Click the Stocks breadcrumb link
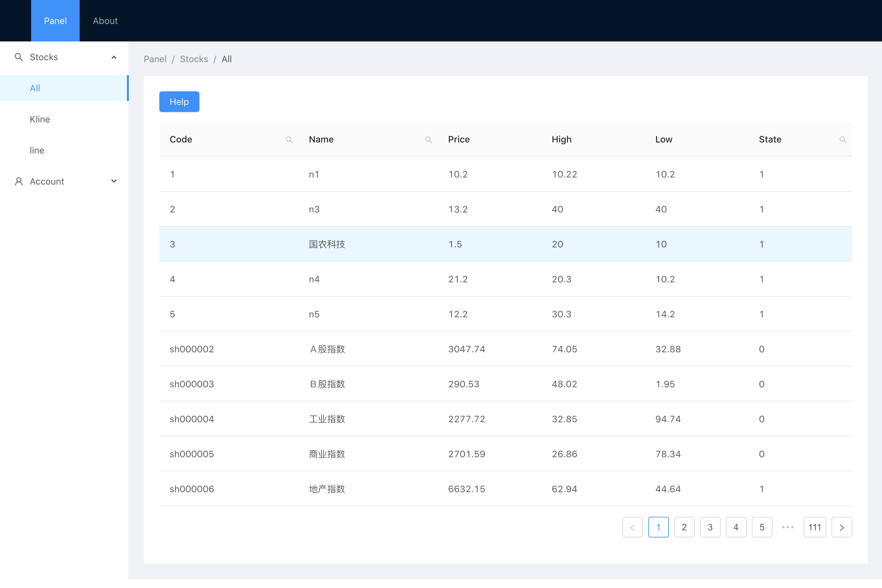 tap(194, 59)
